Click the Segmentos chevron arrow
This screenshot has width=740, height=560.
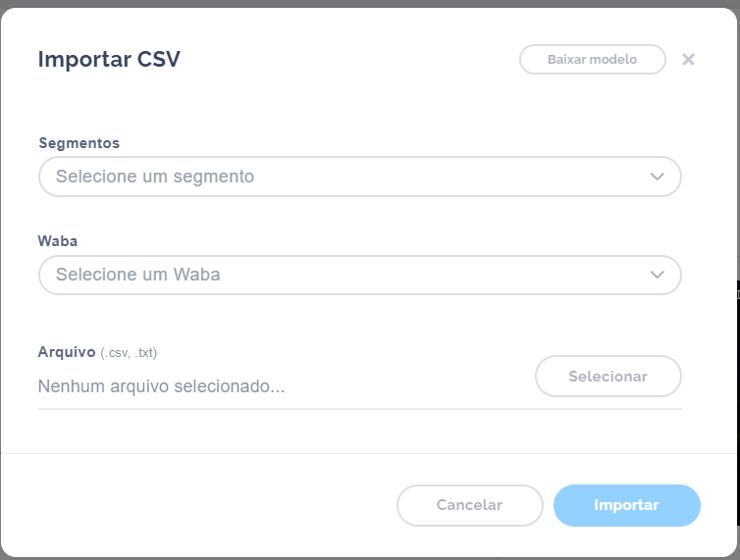pyautogui.click(x=658, y=177)
